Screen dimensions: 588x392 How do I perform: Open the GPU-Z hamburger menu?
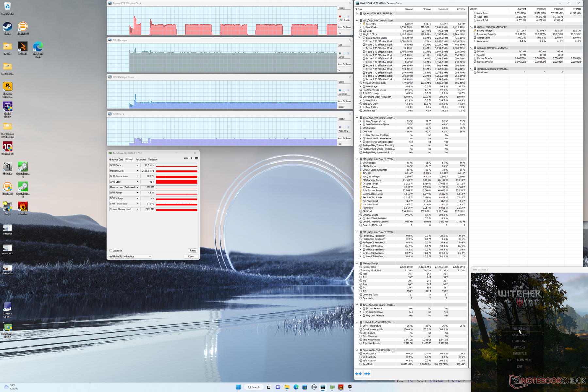click(x=196, y=158)
